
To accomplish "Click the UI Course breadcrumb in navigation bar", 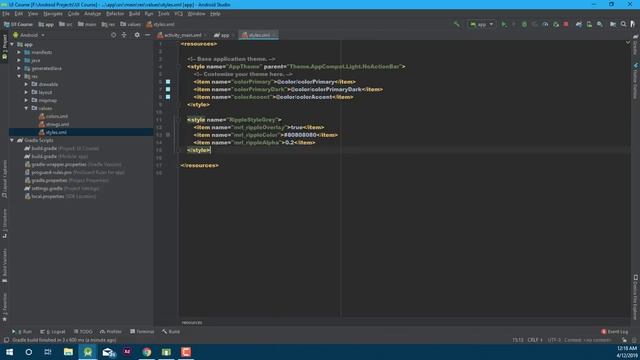I will (18, 24).
